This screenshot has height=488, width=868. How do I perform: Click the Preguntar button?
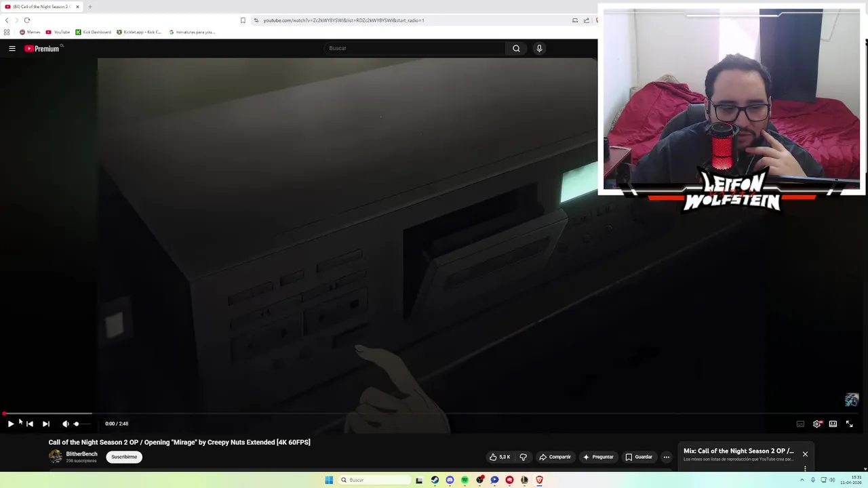[x=598, y=457]
